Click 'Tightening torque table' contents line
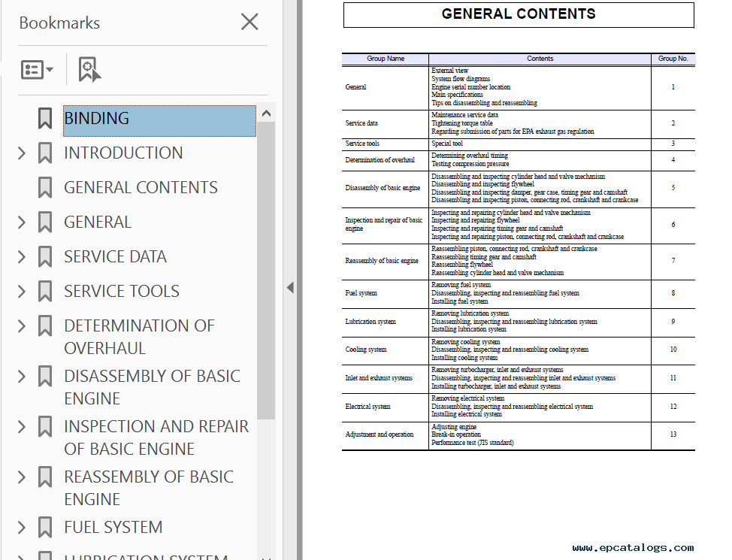Screen dimensions: 732x560 pyautogui.click(x=462, y=123)
